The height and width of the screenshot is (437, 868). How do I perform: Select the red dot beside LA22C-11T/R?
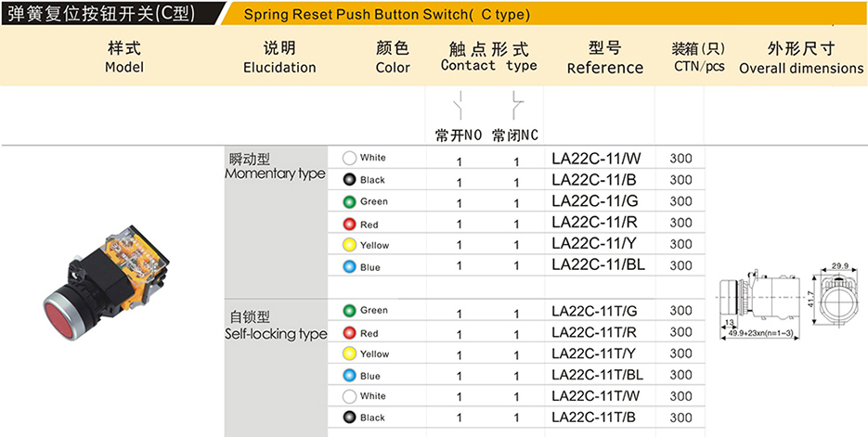click(x=349, y=333)
